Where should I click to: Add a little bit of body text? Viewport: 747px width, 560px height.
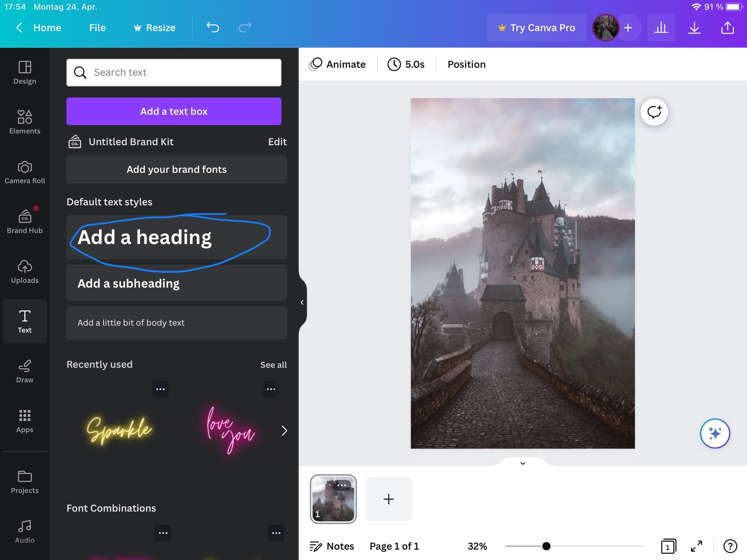[177, 323]
